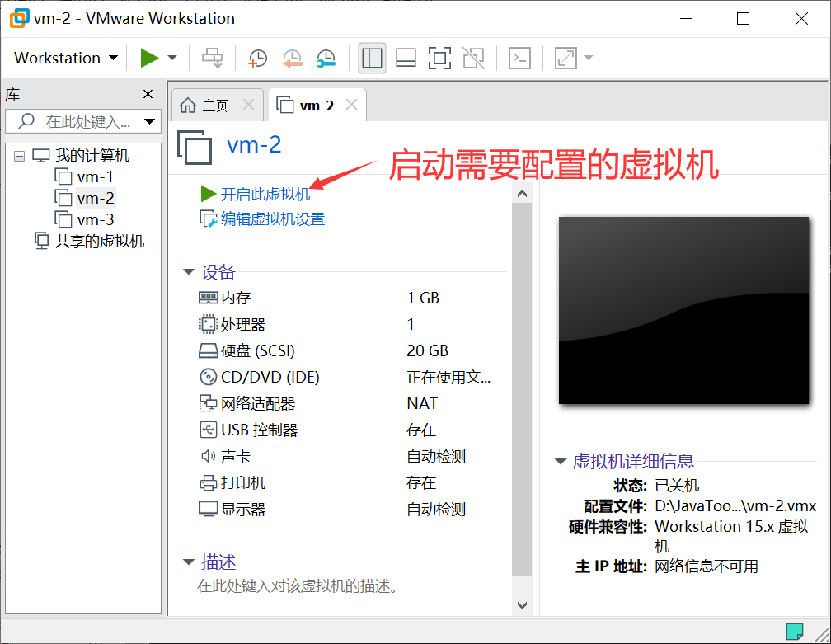Click the green power on toolbar button
Viewport: 831px width, 644px height.
coord(149,58)
